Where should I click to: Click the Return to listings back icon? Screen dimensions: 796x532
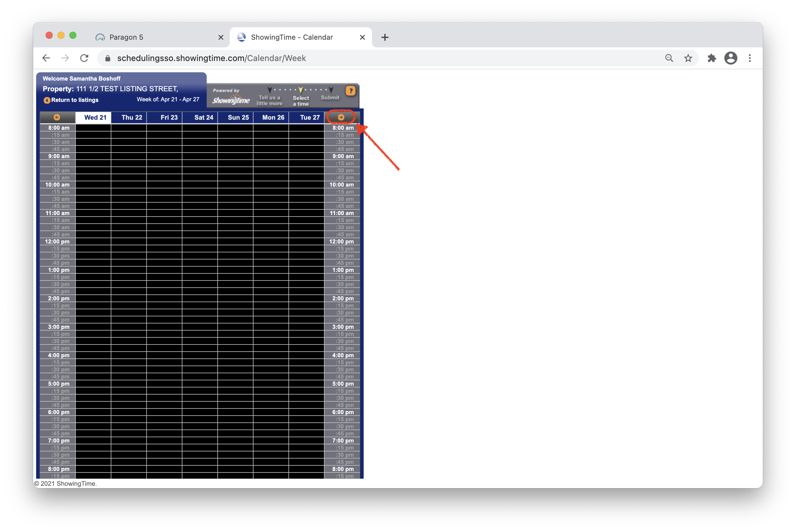(x=47, y=100)
